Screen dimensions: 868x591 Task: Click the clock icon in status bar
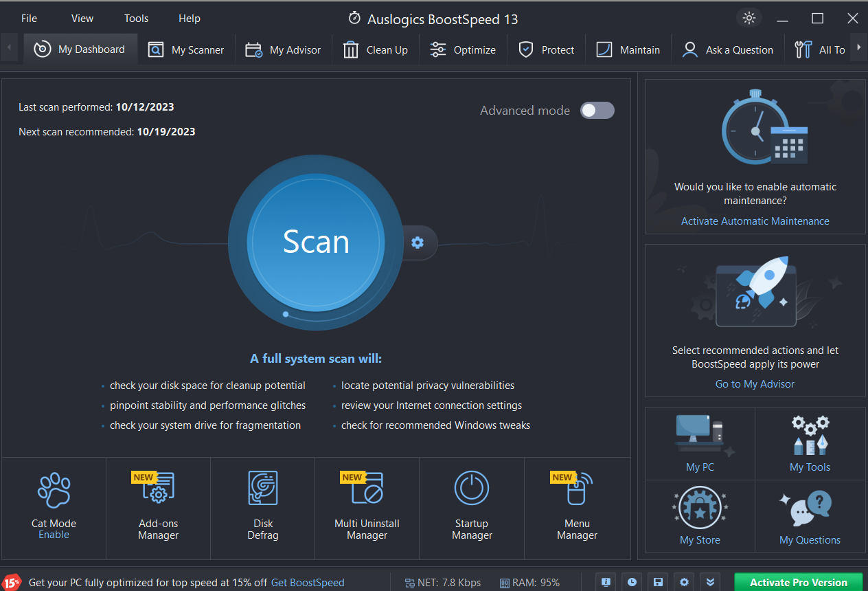coord(632,582)
